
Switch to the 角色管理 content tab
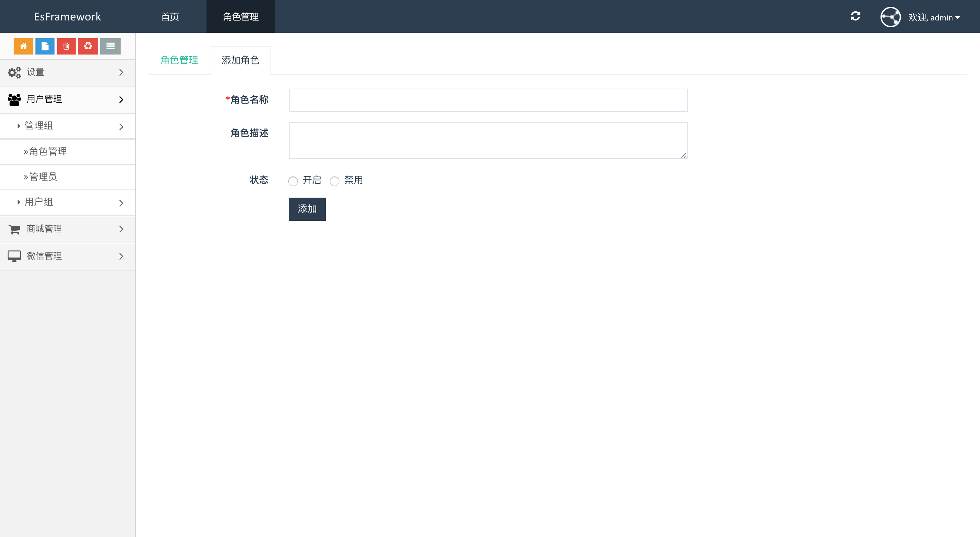click(x=179, y=60)
